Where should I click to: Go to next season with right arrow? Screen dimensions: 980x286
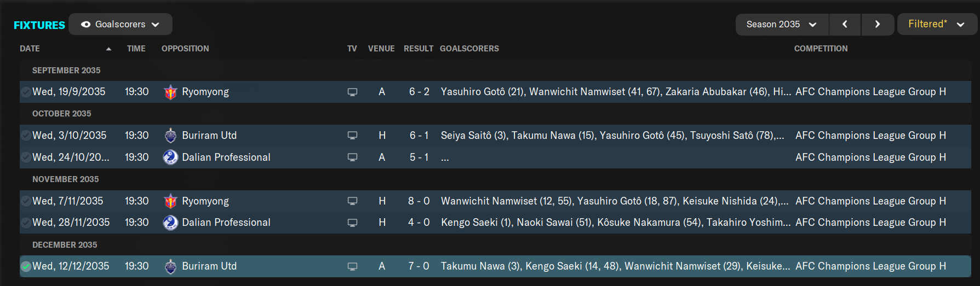[878, 24]
